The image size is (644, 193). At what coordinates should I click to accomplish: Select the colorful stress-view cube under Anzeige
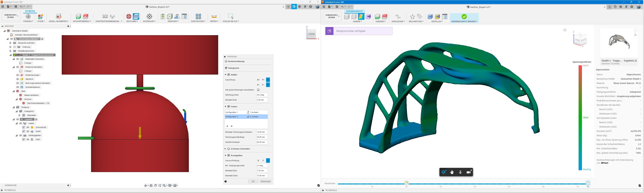coord(361,16)
